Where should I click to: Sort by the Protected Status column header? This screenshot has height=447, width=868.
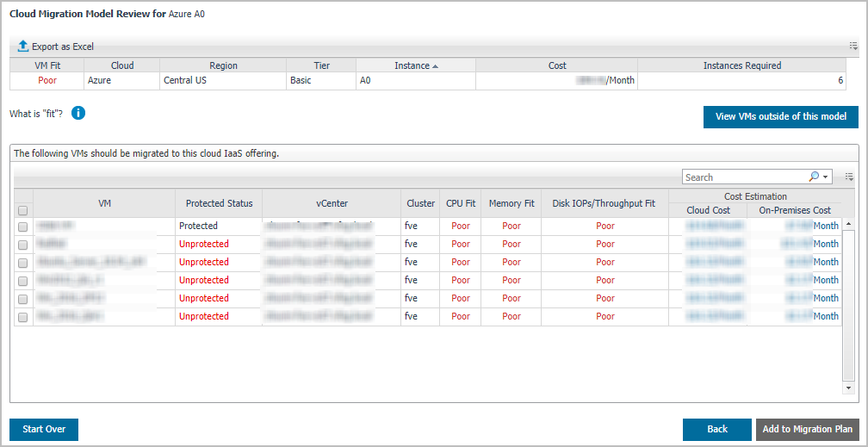219,203
